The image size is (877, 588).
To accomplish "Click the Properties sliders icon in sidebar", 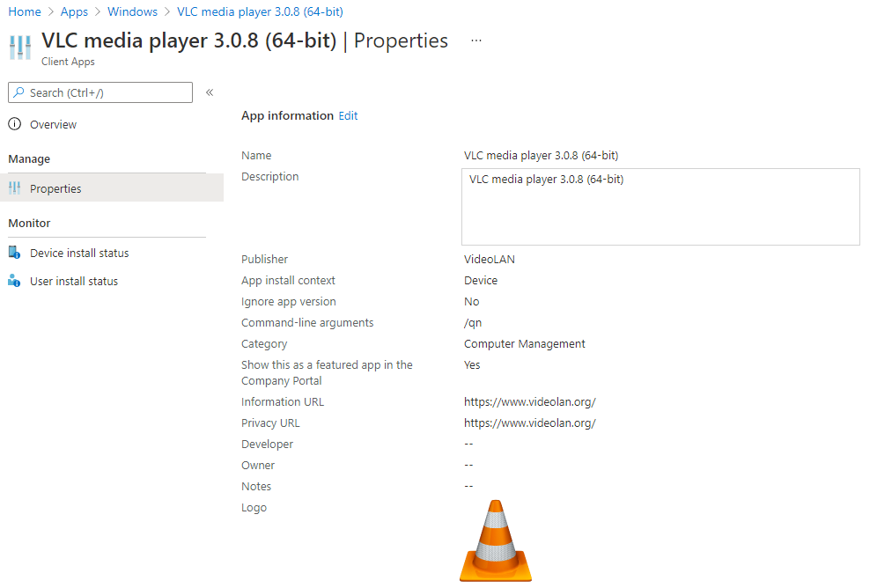I will pos(15,188).
